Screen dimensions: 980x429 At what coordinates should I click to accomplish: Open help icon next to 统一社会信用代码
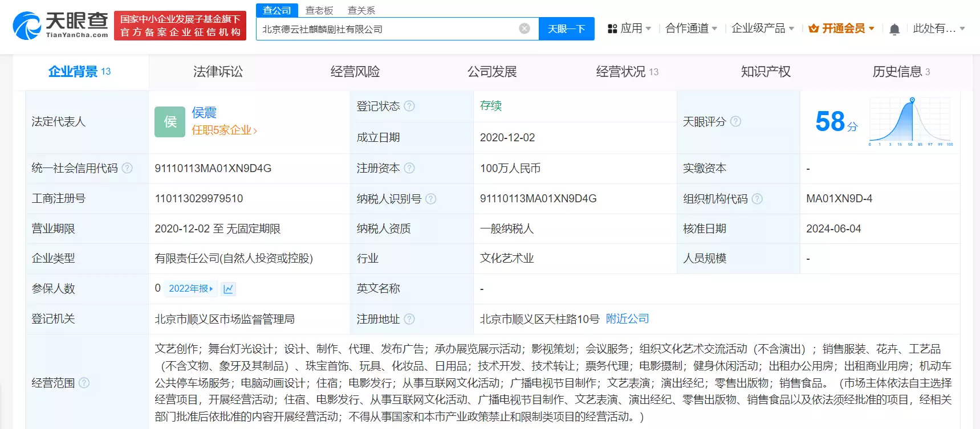coord(127,168)
